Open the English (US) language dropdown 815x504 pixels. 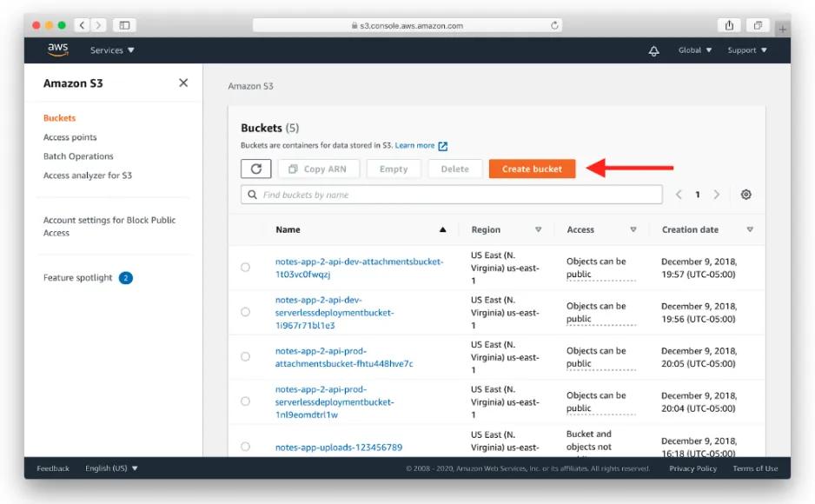click(x=111, y=468)
